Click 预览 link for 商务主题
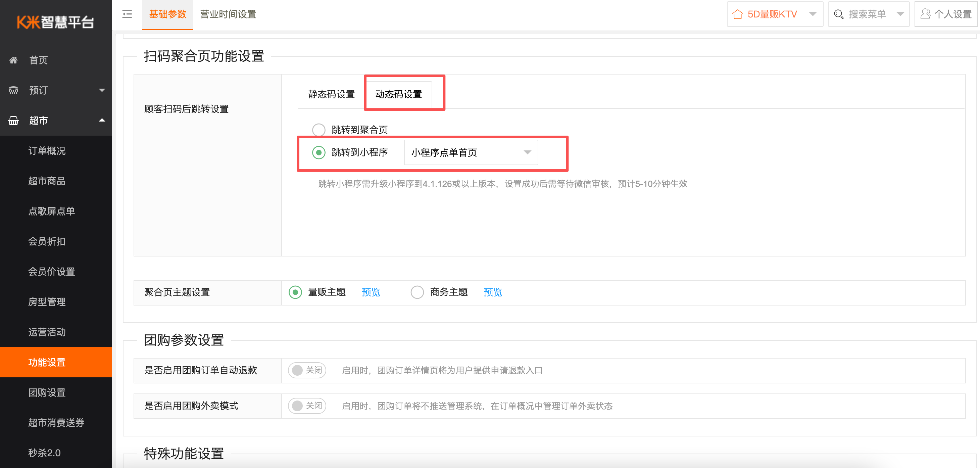 click(x=493, y=292)
